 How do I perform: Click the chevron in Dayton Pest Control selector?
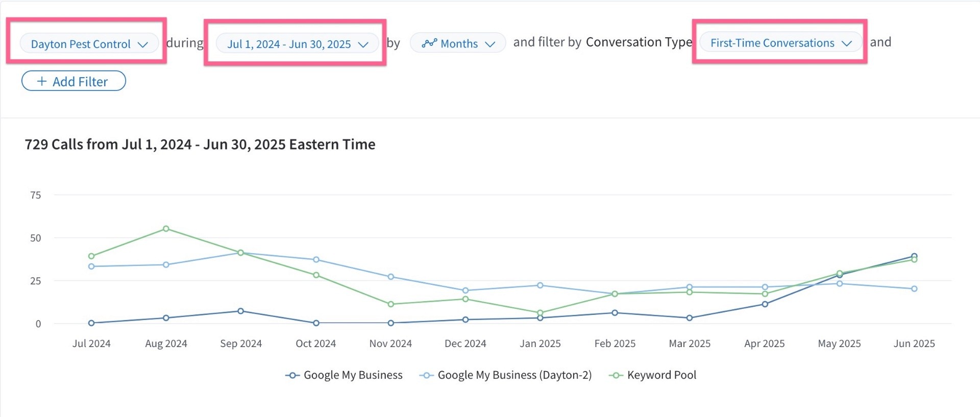[143, 44]
